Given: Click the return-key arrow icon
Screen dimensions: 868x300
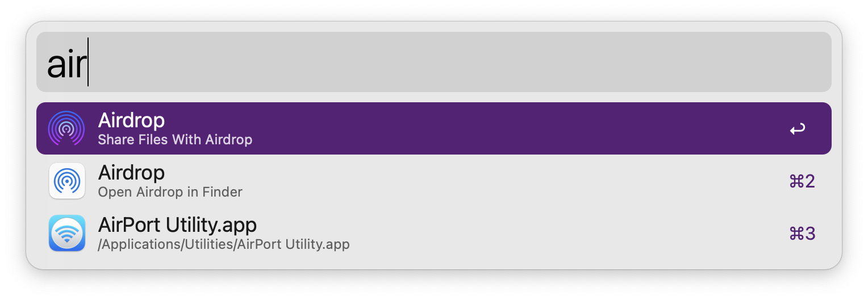Looking at the screenshot, I should click(x=797, y=130).
